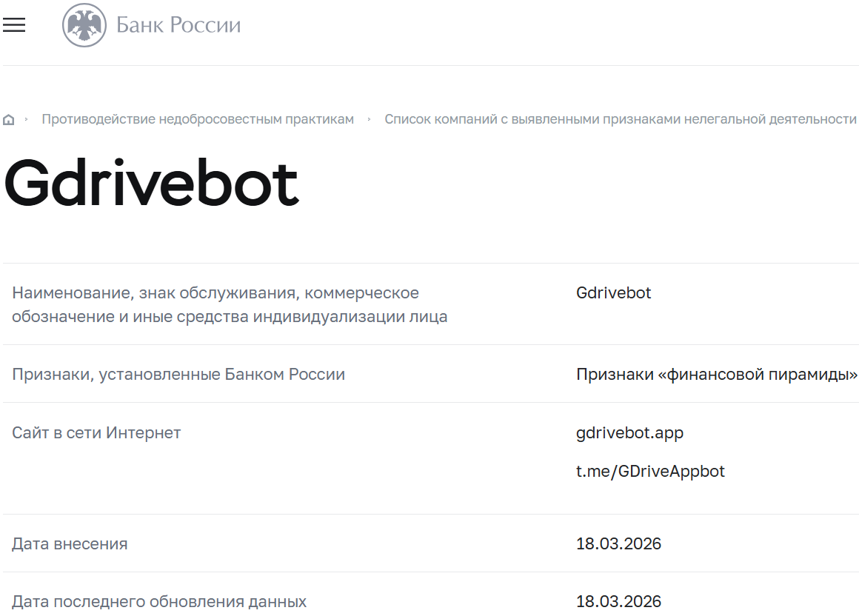859x616 pixels.
Task: Open 'Противодействие недобросовестным практикам' breadcrumb
Action: pos(198,119)
